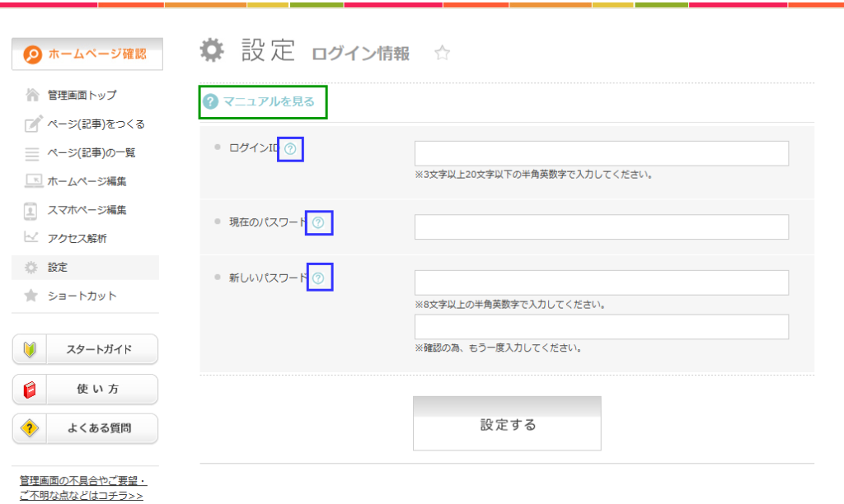
Task: Open ページ(記事)の一覧 in the sidebar
Action: (91, 153)
